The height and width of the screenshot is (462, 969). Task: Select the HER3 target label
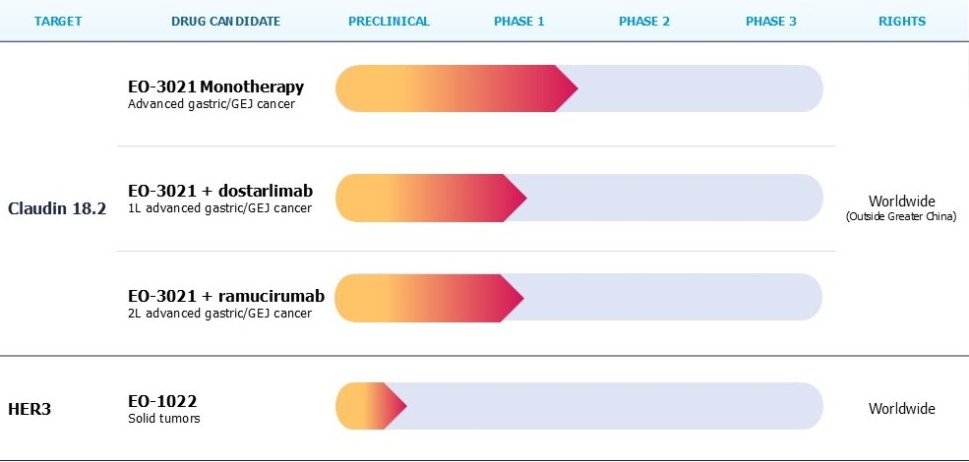point(29,409)
